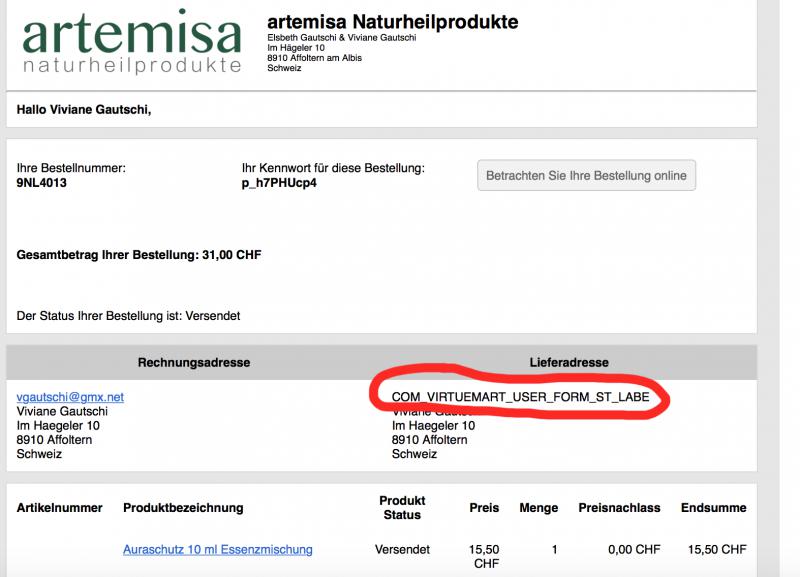The height and width of the screenshot is (577, 800).
Task: Click the artemisa Naturheilprodukte company heading
Action: tap(393, 22)
